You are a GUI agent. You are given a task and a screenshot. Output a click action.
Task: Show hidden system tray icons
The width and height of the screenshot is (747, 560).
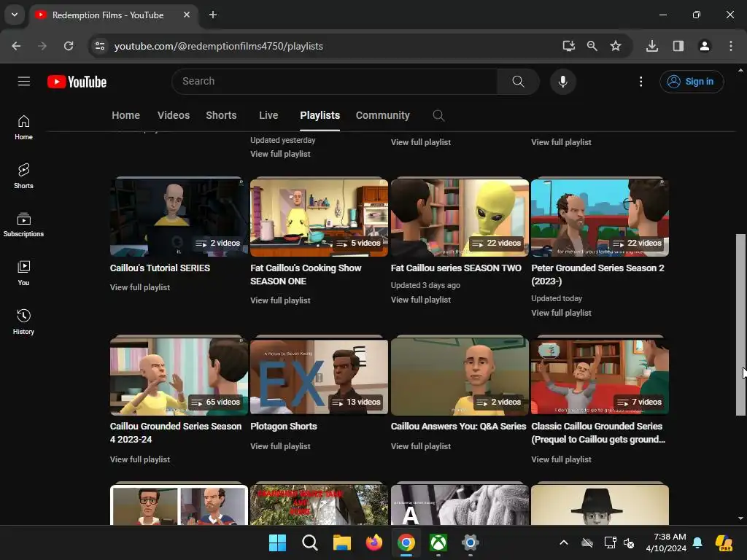click(564, 542)
